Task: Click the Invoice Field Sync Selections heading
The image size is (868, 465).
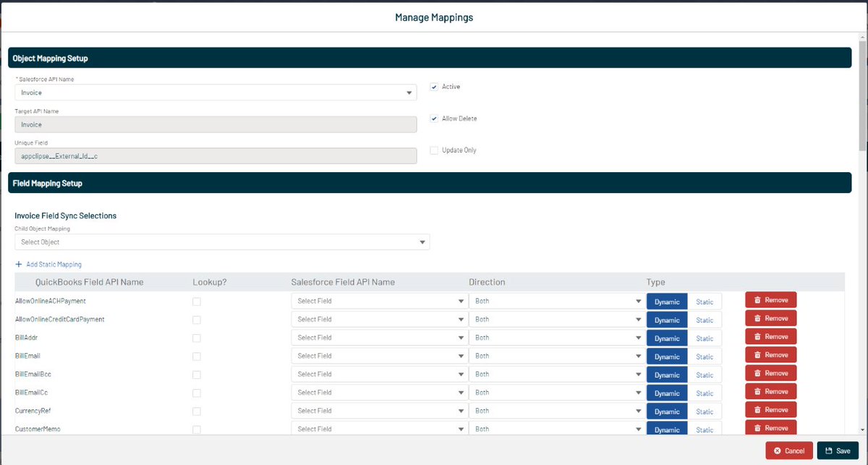Action: (x=66, y=216)
